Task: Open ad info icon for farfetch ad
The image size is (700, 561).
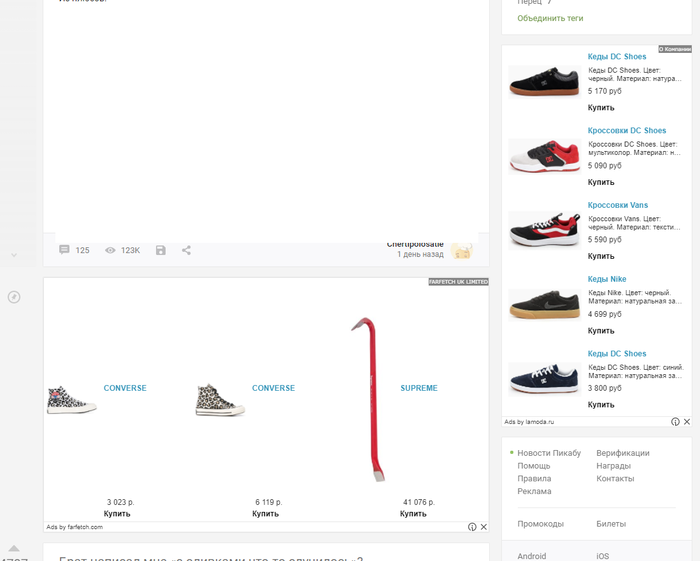Action: point(472,527)
